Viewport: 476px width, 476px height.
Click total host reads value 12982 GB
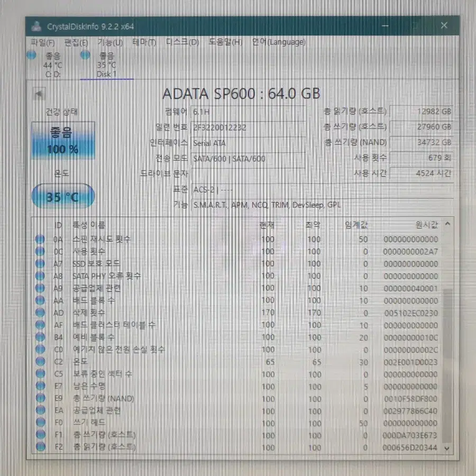click(422, 112)
